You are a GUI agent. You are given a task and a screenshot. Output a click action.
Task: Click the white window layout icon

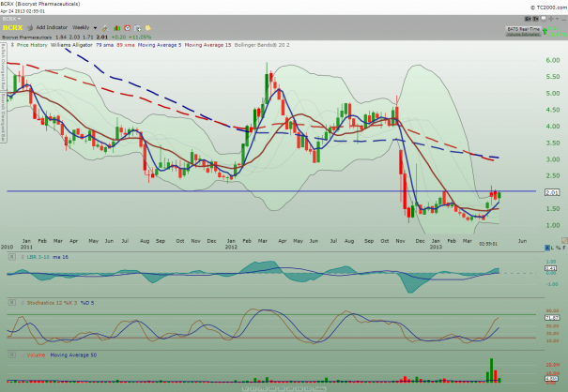click(544, 19)
